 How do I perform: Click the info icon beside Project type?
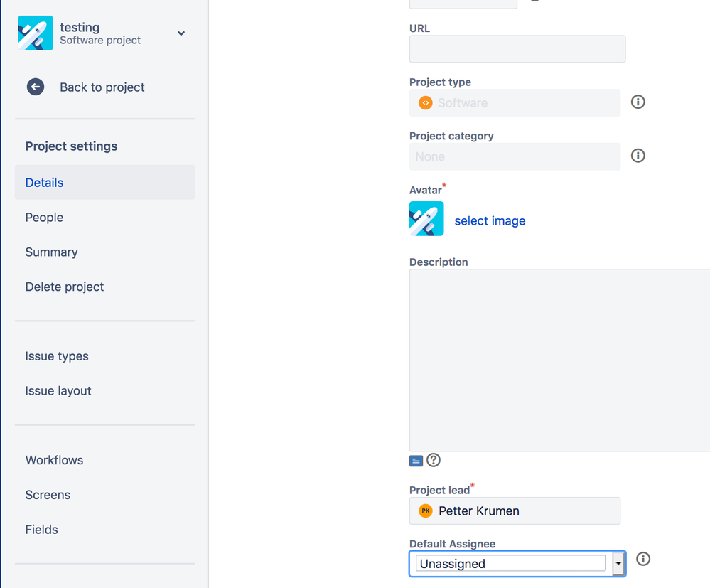(638, 102)
